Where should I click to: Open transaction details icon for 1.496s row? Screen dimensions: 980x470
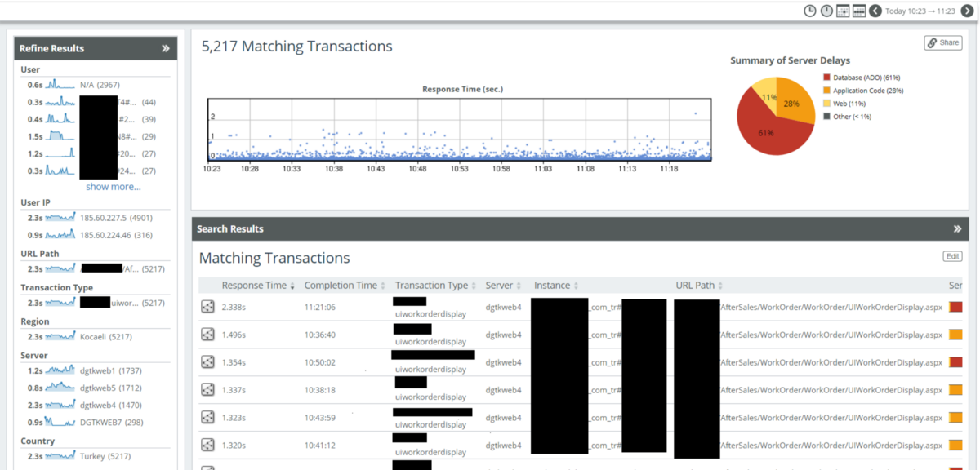[208, 335]
